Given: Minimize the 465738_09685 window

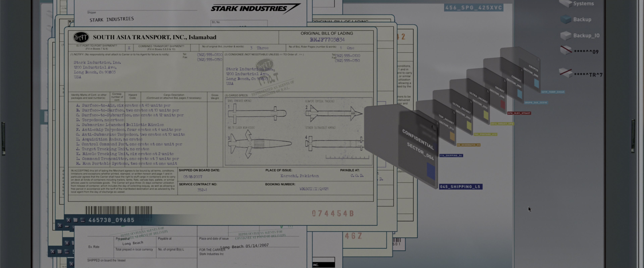Looking at the screenshot, I should (x=83, y=220).
